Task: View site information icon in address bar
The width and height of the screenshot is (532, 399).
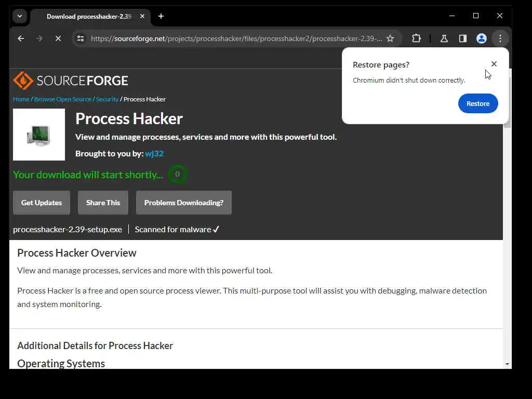Action: point(81,38)
